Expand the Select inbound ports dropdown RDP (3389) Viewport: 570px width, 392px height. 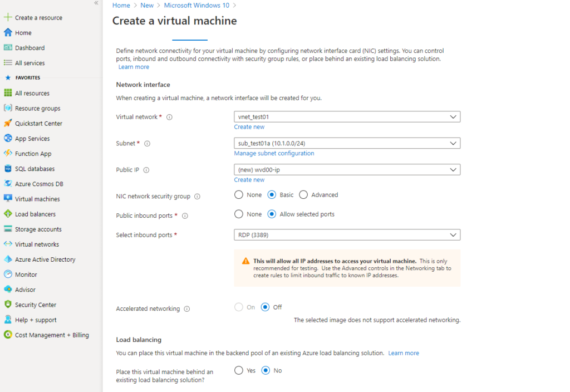point(347,235)
